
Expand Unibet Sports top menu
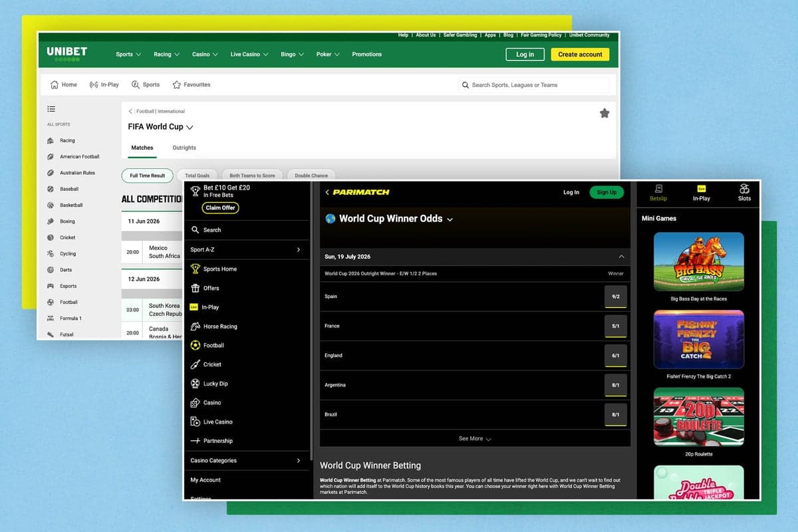128,55
